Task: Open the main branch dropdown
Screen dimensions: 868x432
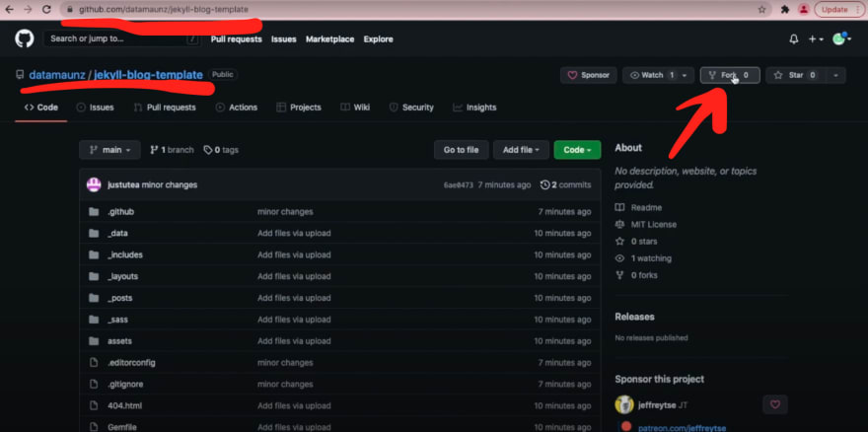Action: 109,150
